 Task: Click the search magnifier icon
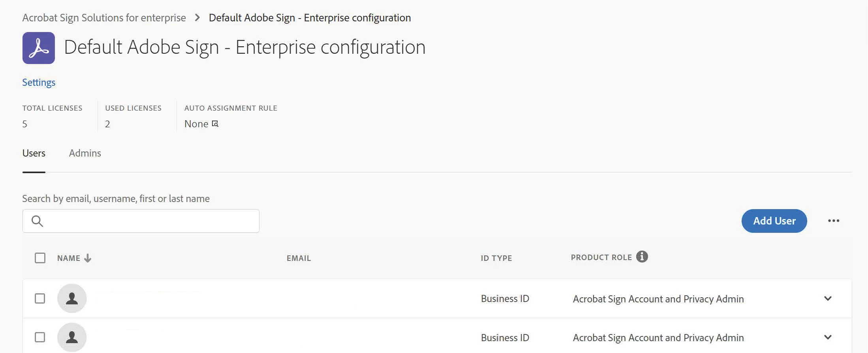tap(37, 221)
